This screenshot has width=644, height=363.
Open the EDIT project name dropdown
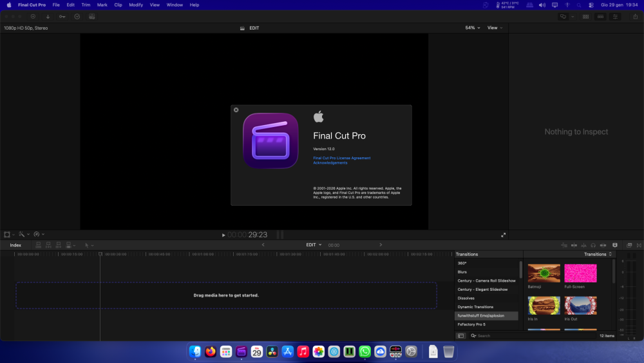[314, 245]
